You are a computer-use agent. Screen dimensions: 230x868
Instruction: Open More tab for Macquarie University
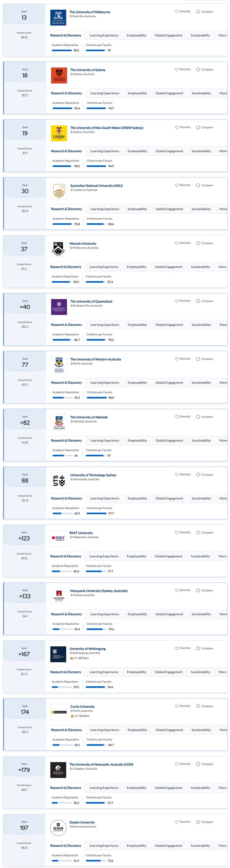click(x=223, y=614)
